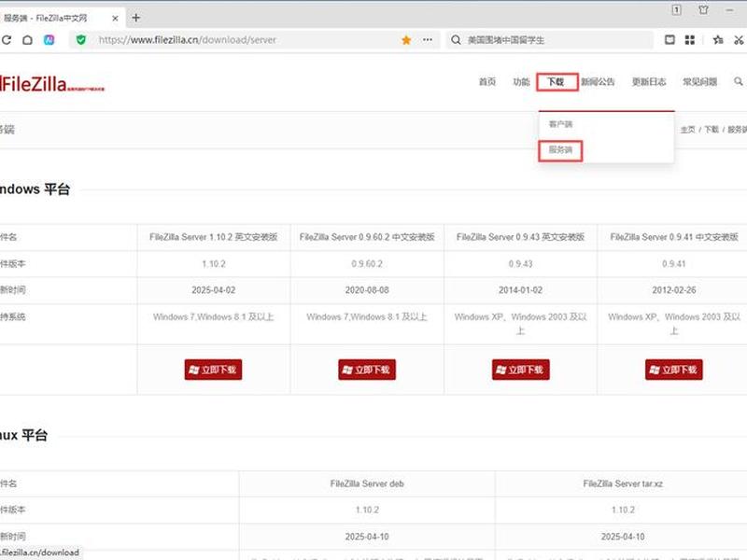Click the Linux date cell under the tar.xz column
Screen dimensions: 747x560
(623, 537)
